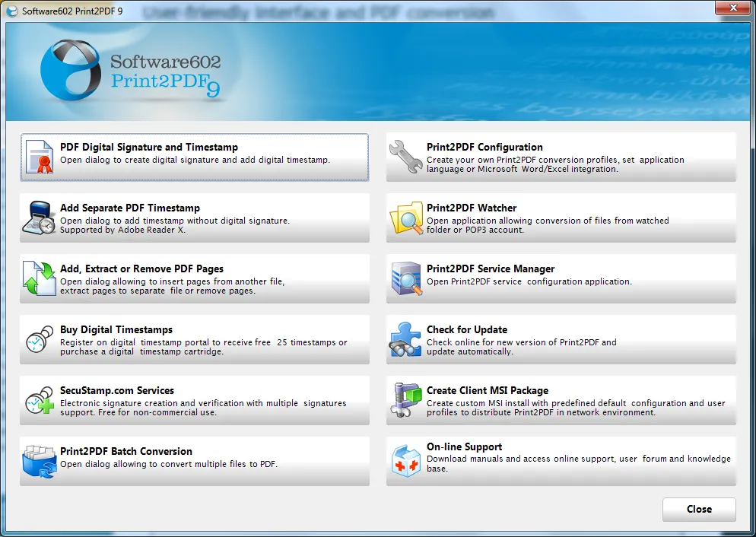This screenshot has height=537, width=756.
Task: Open Print2PDF Batch Conversion via its icon
Action: [38, 462]
